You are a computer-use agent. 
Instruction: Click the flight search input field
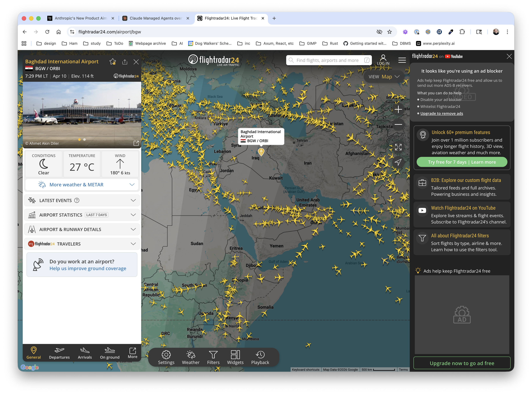coord(329,60)
